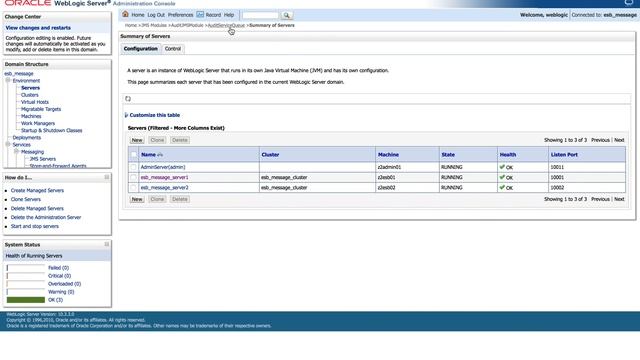This screenshot has width=640, height=360.
Task: Click the Name column sort icon
Action: [160, 155]
